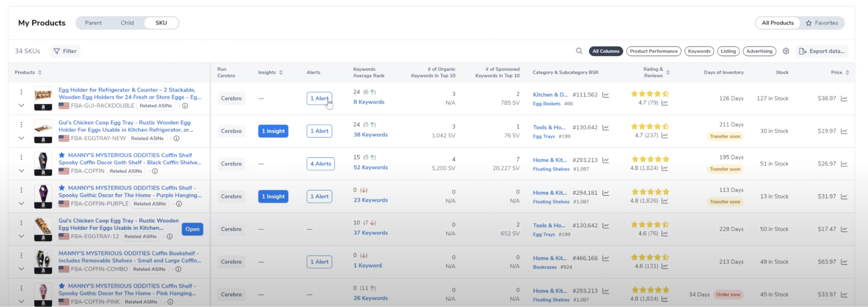Switch to the Child tab
The width and height of the screenshot is (868, 307).
[127, 23]
